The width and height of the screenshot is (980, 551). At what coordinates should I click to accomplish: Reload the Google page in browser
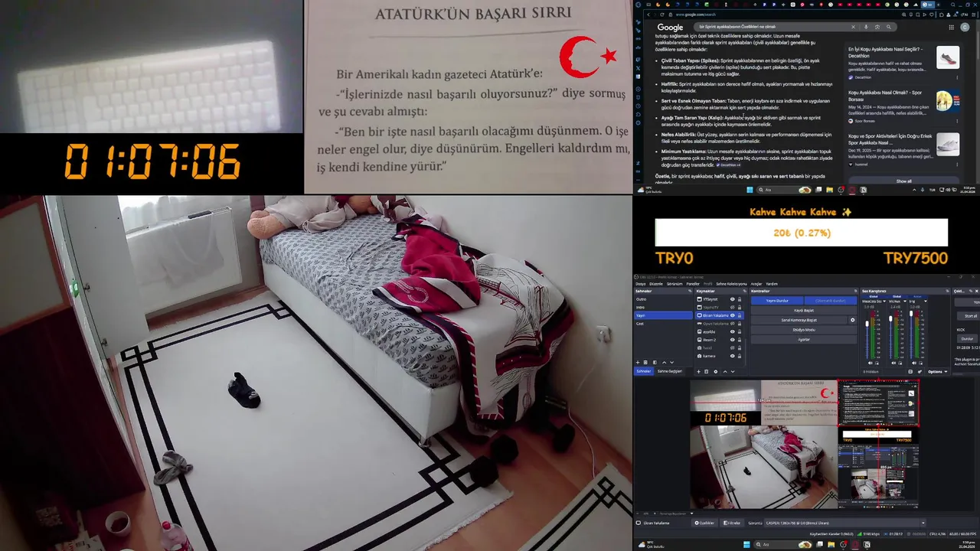(x=661, y=15)
